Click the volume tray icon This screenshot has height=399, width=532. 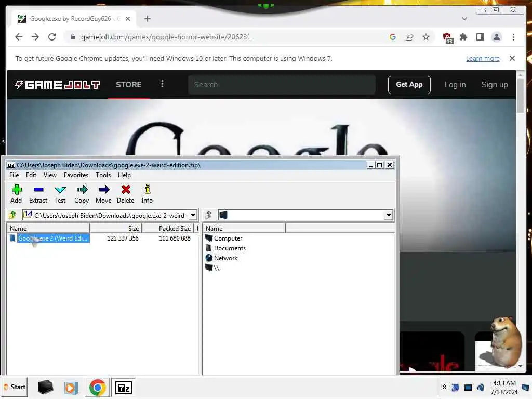click(481, 387)
